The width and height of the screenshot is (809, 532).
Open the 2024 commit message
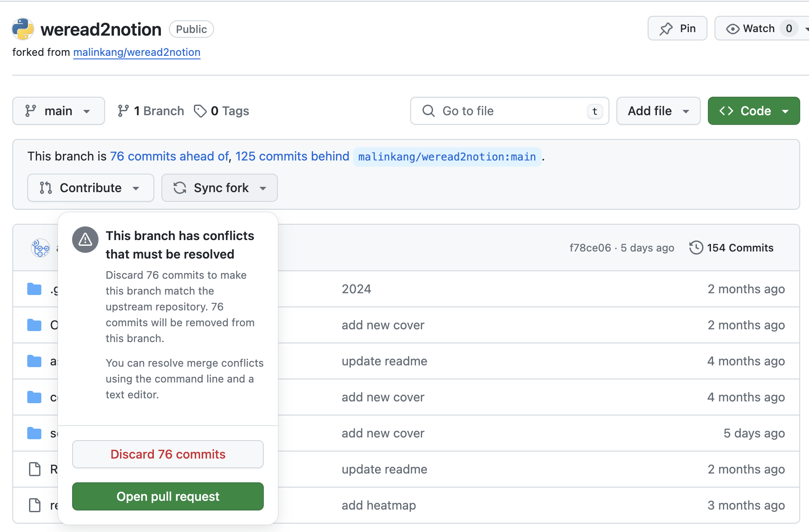coord(357,289)
